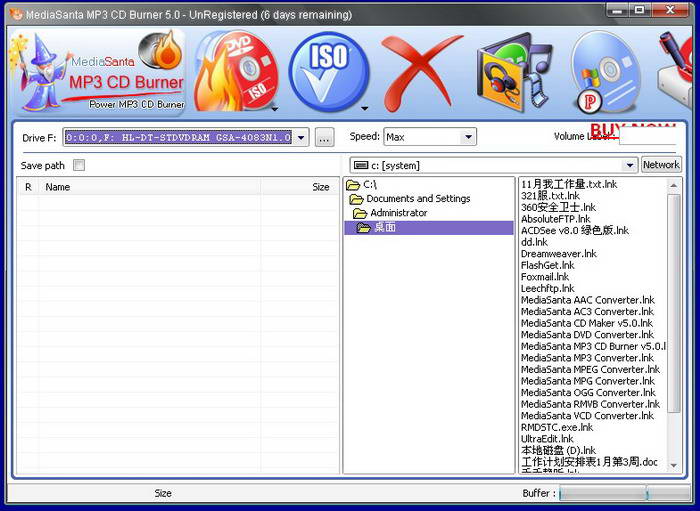Select MediaSanta CD Maker v5.0.lnk file
This screenshot has width=700, height=511.
click(587, 324)
